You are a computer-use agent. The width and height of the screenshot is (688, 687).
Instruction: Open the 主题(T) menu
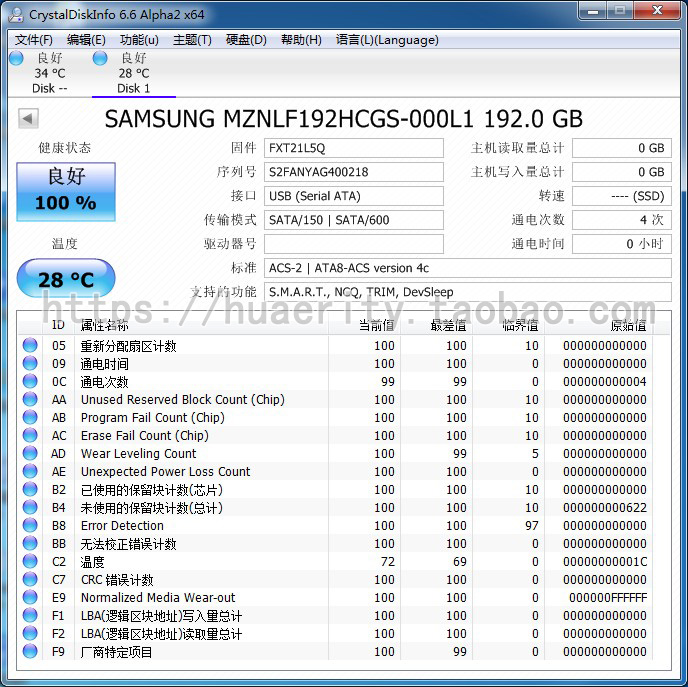pyautogui.click(x=192, y=40)
